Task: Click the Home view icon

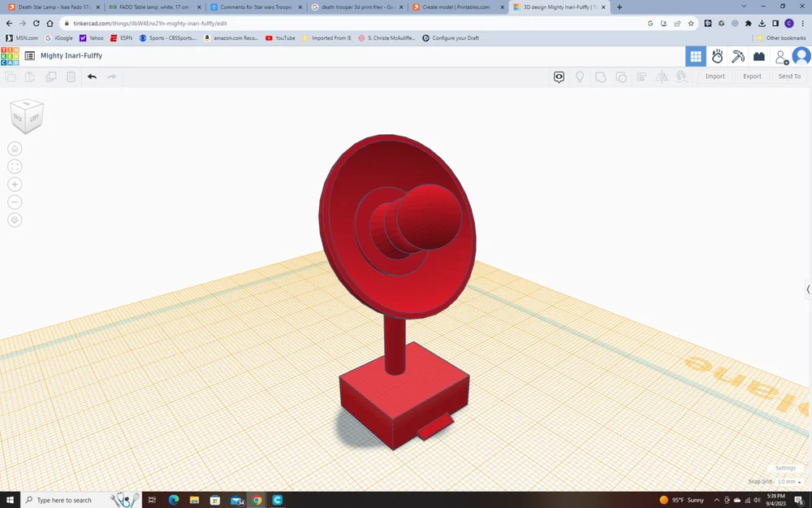Action: coord(15,149)
